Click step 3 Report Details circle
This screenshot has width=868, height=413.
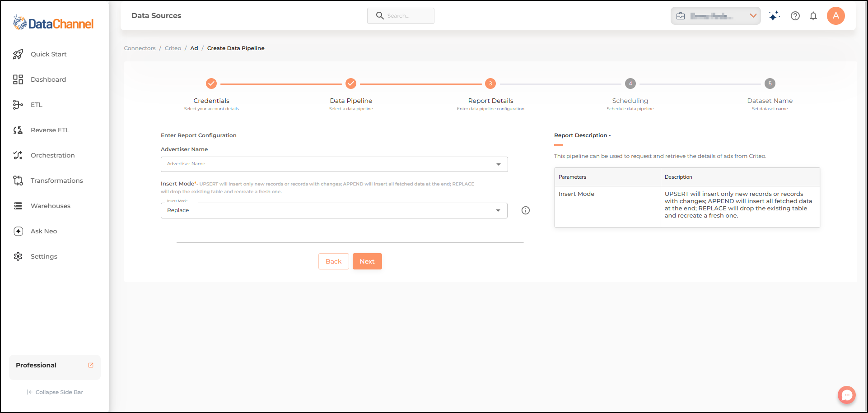490,84
